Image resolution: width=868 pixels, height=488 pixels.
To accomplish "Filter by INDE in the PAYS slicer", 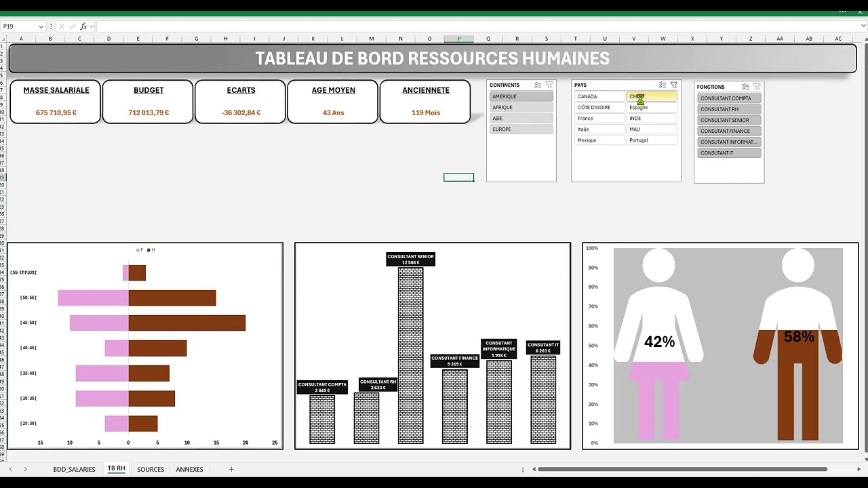I will (x=652, y=118).
